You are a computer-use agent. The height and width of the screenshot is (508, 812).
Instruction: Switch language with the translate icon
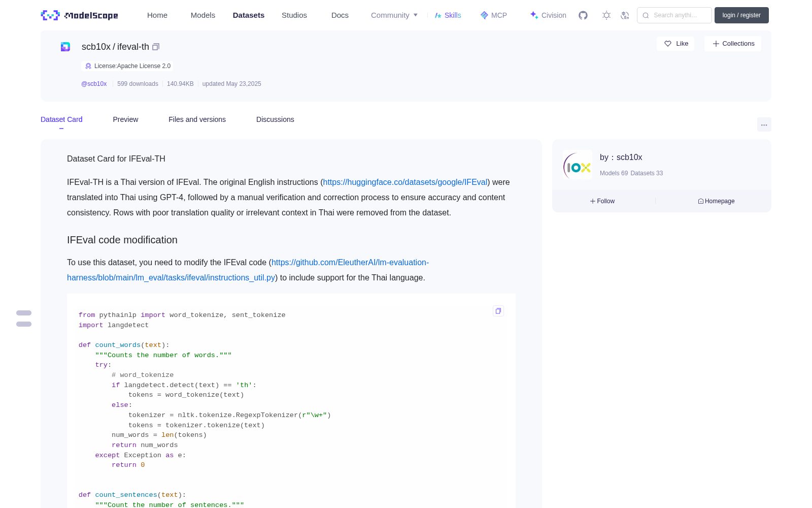point(625,15)
